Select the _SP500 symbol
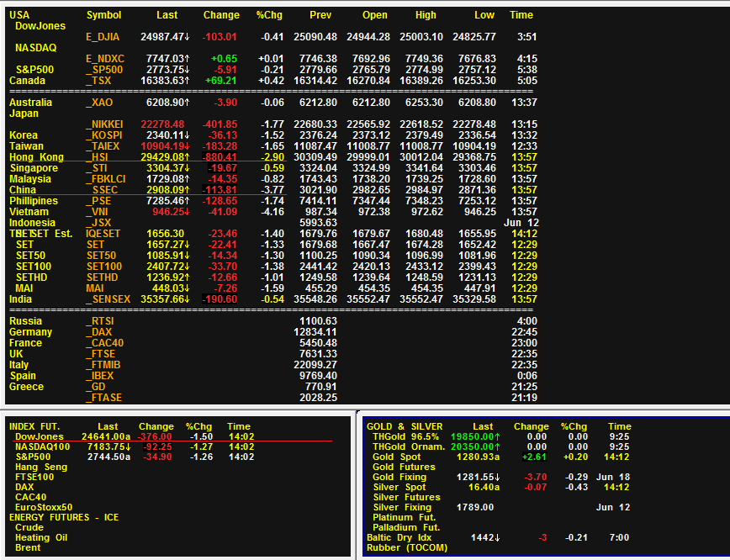 click(104, 70)
